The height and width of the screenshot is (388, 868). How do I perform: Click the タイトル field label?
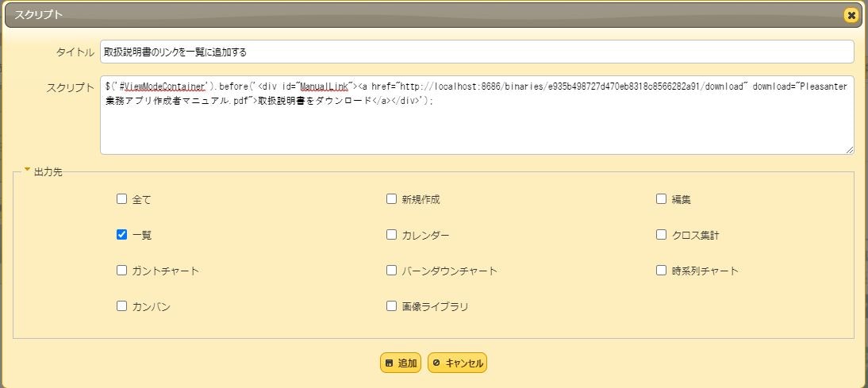[75, 52]
